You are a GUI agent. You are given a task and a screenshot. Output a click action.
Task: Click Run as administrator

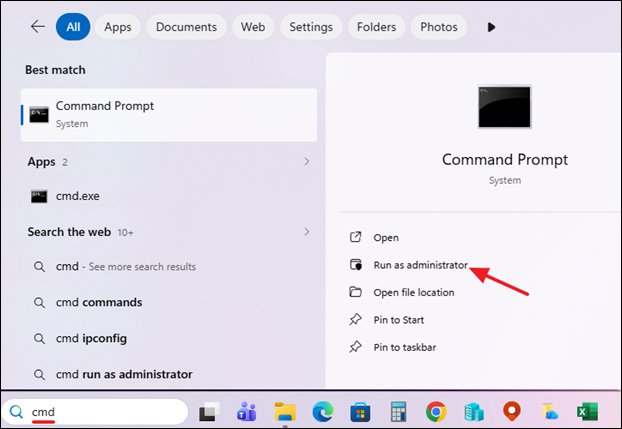point(420,265)
